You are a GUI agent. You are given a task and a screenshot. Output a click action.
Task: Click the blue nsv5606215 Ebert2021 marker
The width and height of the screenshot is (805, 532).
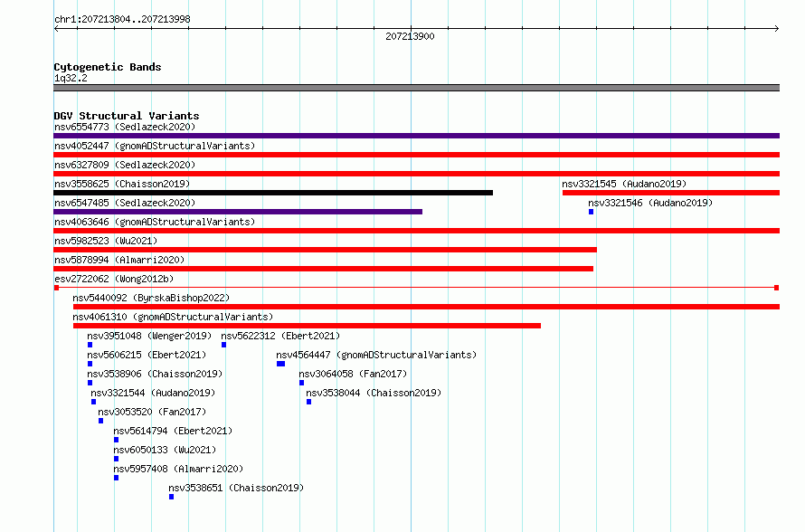(x=90, y=364)
